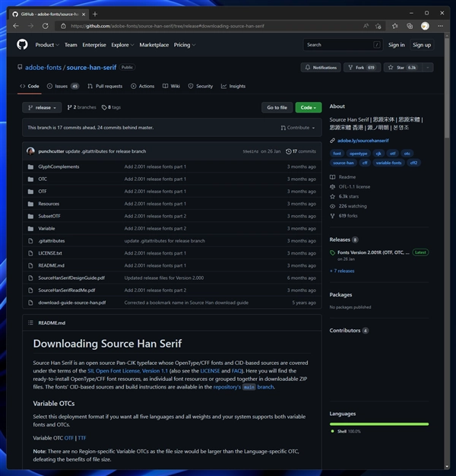Open browser profile avatar

click(x=425, y=26)
